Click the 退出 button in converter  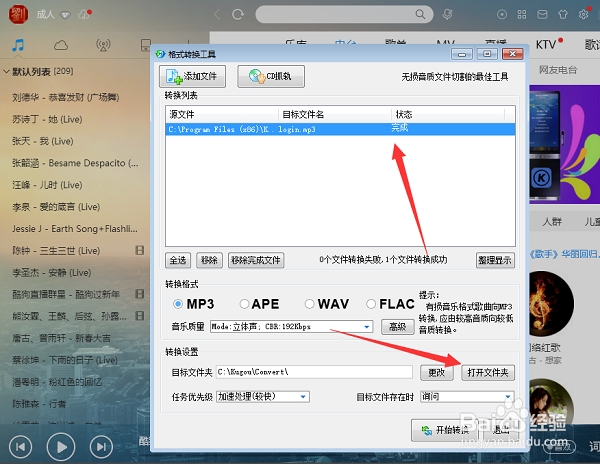coord(501,430)
